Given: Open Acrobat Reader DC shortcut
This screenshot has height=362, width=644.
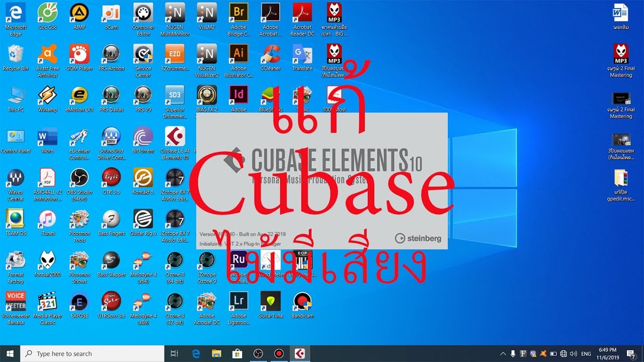Looking at the screenshot, I should tap(303, 19).
